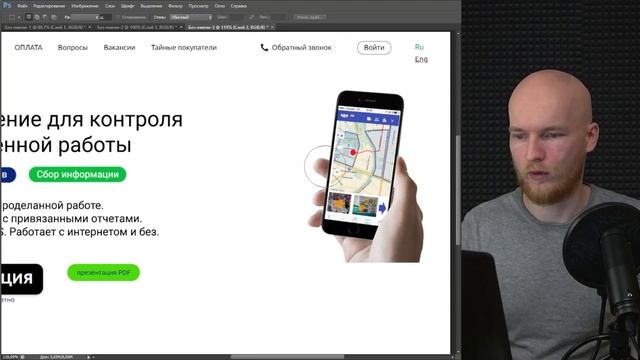Open the Окно menu
This screenshot has width=640, height=360.
(220, 6)
